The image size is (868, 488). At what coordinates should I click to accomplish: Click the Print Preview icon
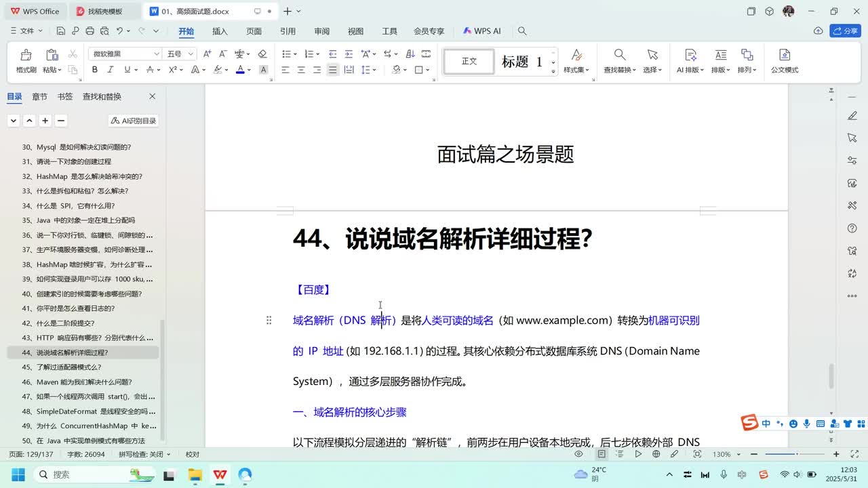click(x=104, y=31)
